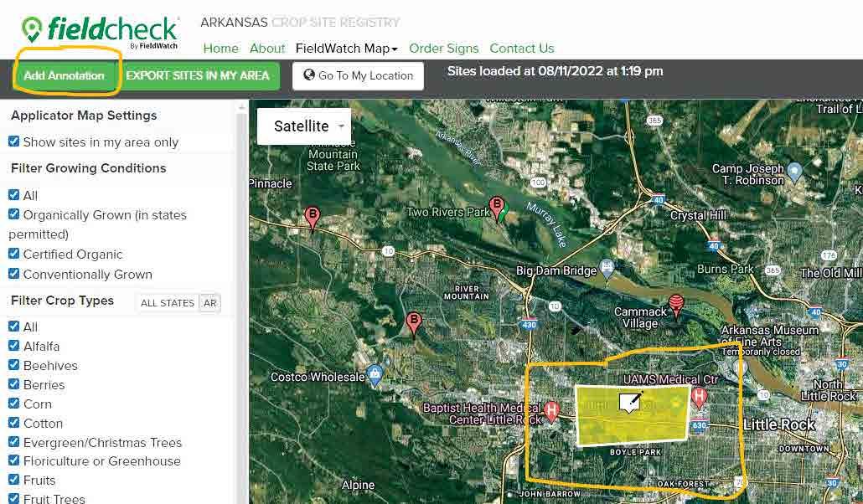Click the B marker on Highway 10 west

pos(312,218)
